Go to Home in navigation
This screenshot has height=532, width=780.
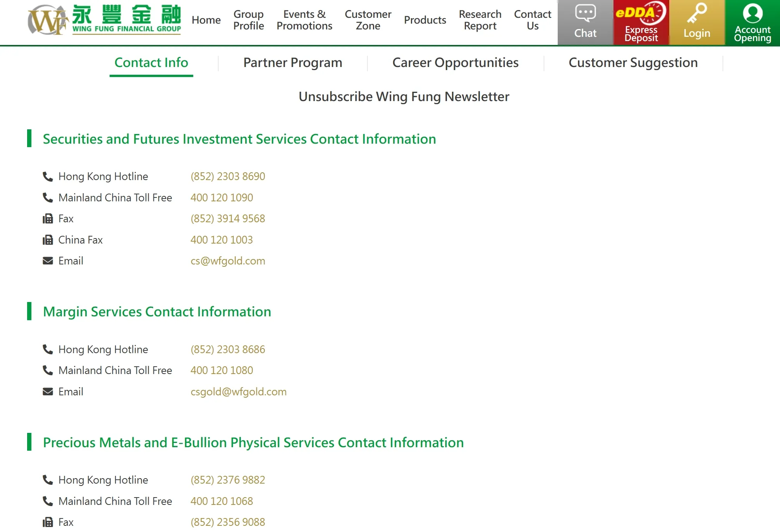tap(206, 20)
